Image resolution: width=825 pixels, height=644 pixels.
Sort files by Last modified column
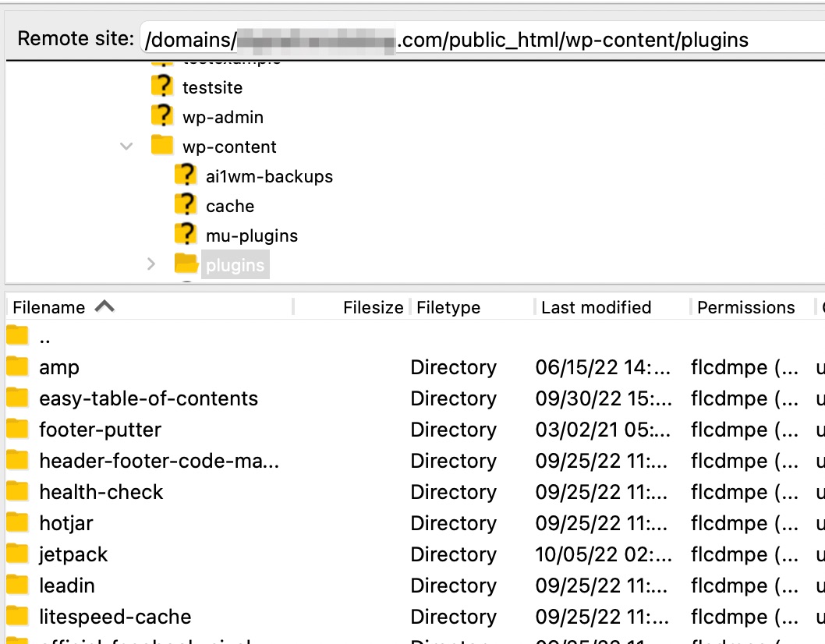(611, 307)
